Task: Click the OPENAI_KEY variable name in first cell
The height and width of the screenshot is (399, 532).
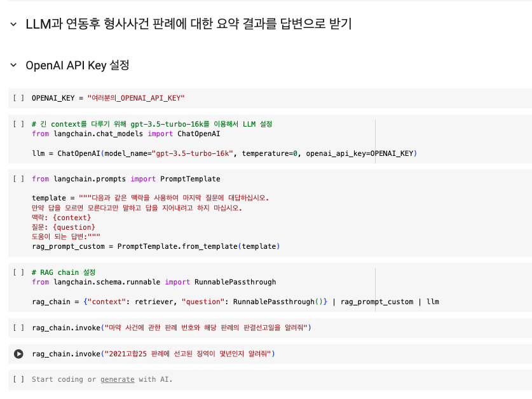Action: pyautogui.click(x=53, y=98)
